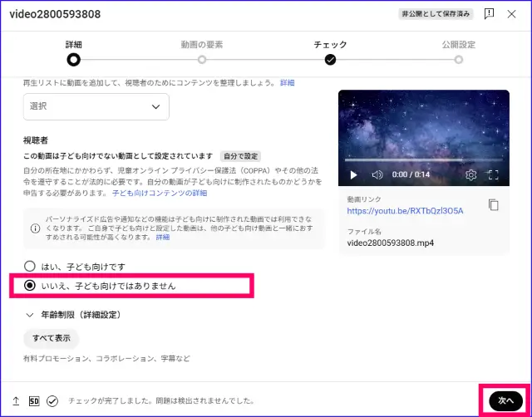Click the upload status arrow icon

pyautogui.click(x=16, y=400)
